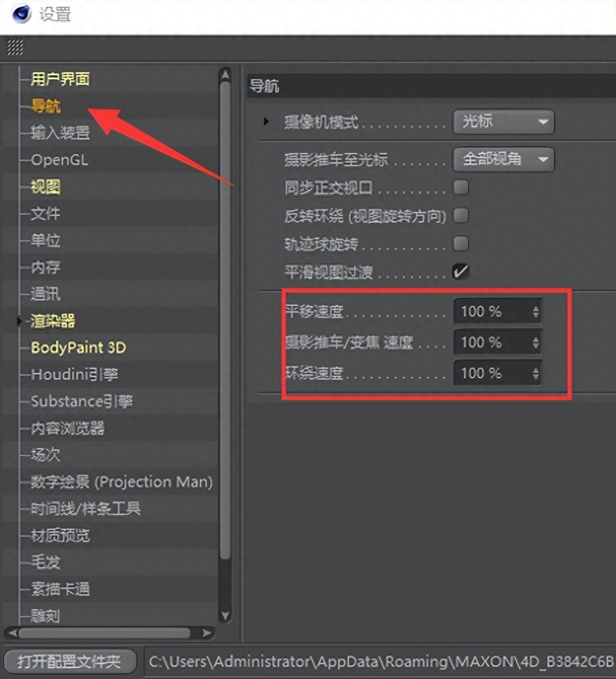Select 视图 in the category list

[x=45, y=187]
